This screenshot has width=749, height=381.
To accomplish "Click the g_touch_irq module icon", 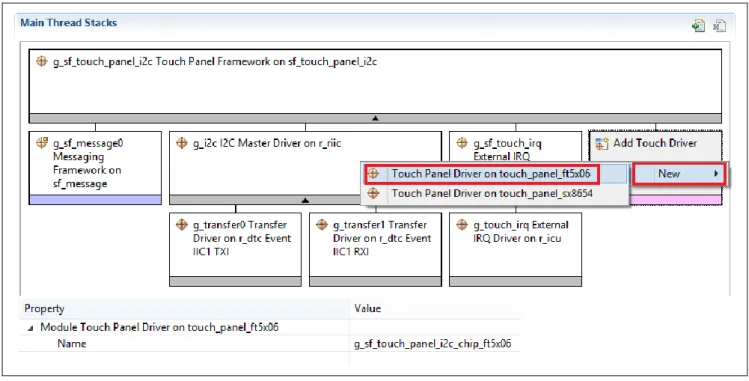I will point(461,224).
